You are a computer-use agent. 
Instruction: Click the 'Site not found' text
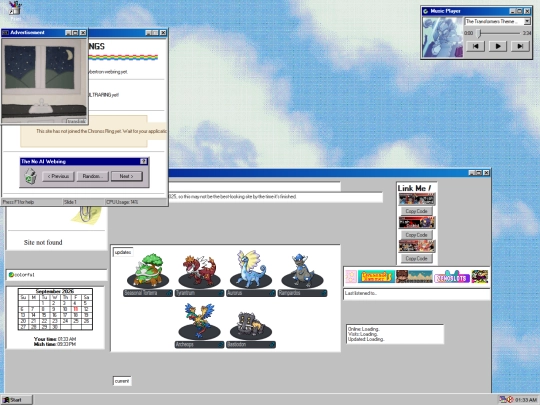[43, 242]
